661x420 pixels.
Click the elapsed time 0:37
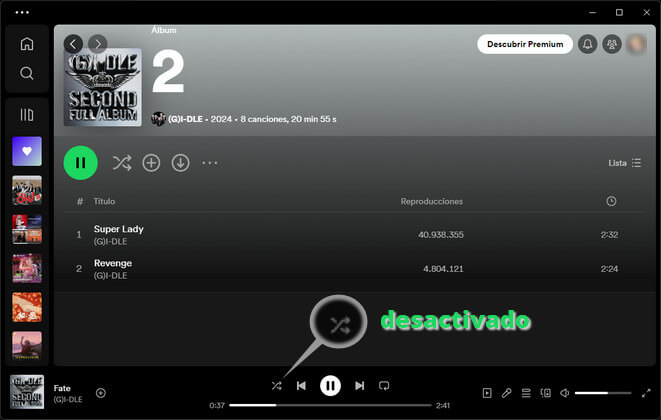point(217,405)
